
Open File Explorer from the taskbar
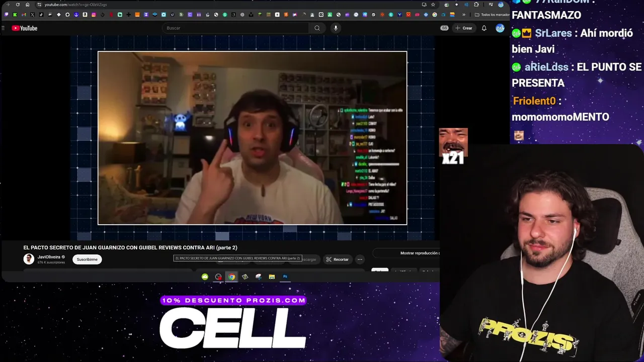coord(272,277)
